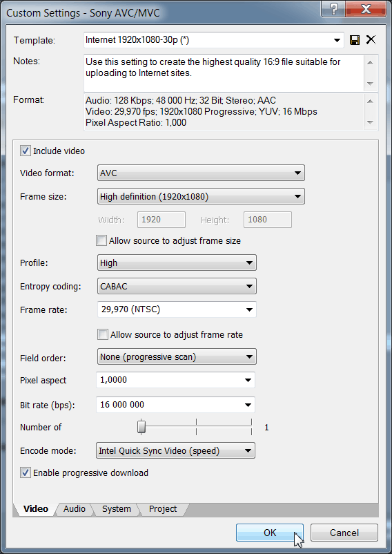Click Notes scrollbar down arrow
Image resolution: width=392 pixels, height=554 pixels.
(x=370, y=84)
